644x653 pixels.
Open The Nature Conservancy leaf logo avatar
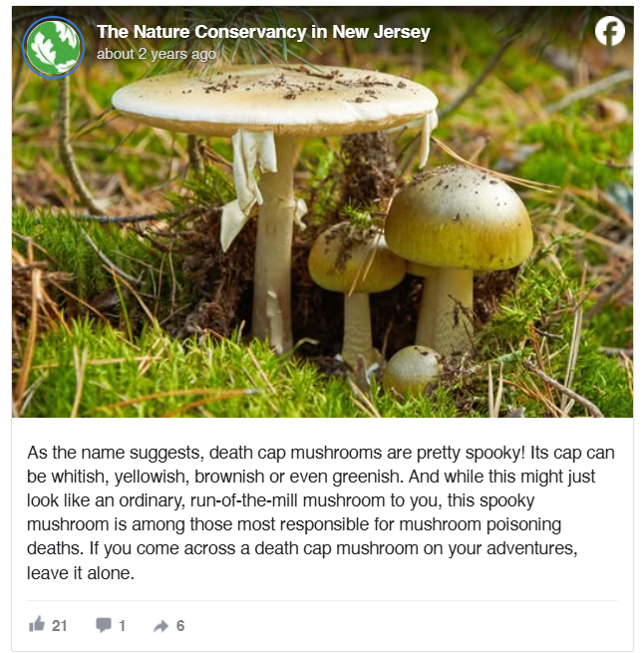[x=53, y=47]
